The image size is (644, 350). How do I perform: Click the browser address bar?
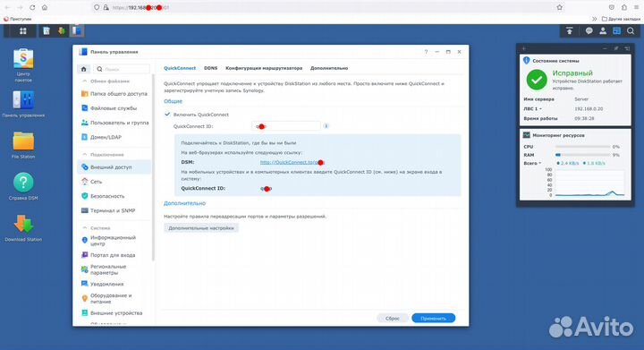click(325, 7)
